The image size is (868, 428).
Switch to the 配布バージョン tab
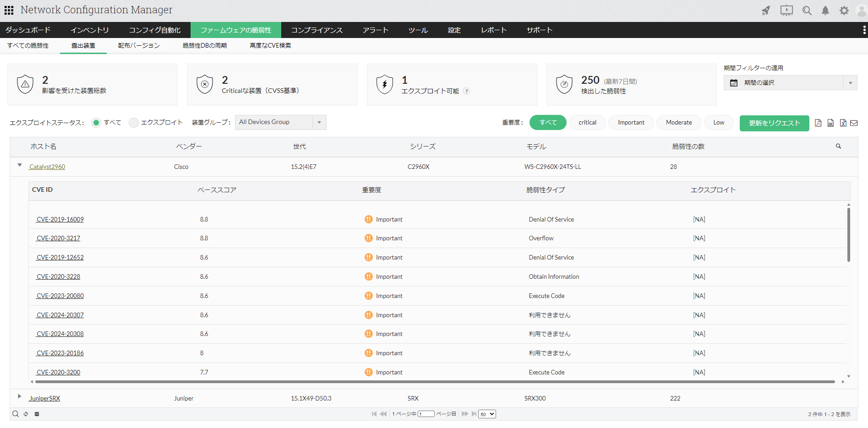[x=139, y=46]
